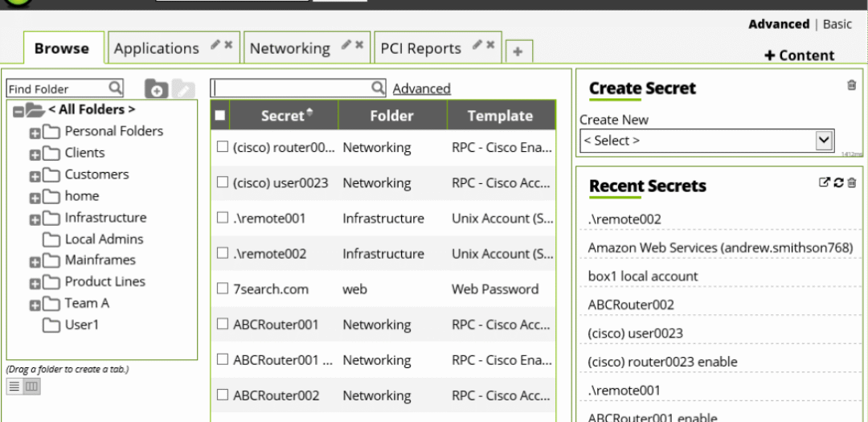Click the + Content button
This screenshot has height=422, width=868.
tap(799, 55)
